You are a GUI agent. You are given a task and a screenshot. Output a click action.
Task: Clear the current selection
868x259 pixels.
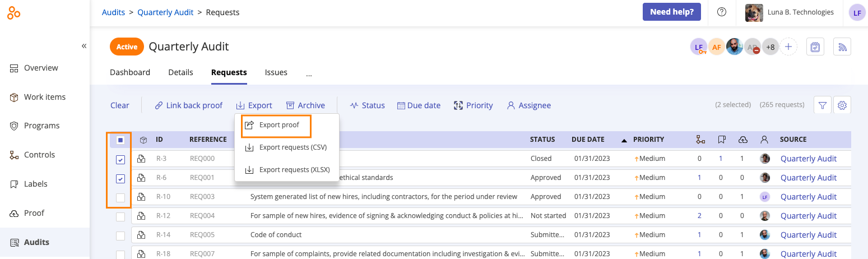(x=120, y=105)
